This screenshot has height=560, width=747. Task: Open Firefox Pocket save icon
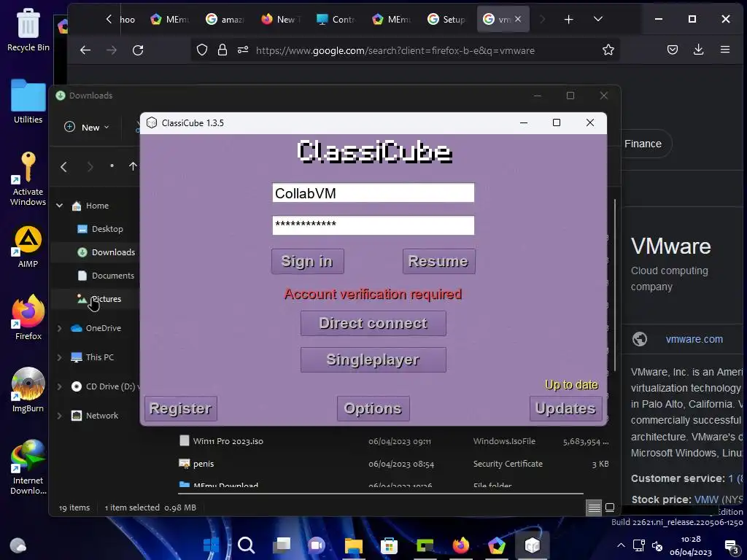[x=672, y=50]
